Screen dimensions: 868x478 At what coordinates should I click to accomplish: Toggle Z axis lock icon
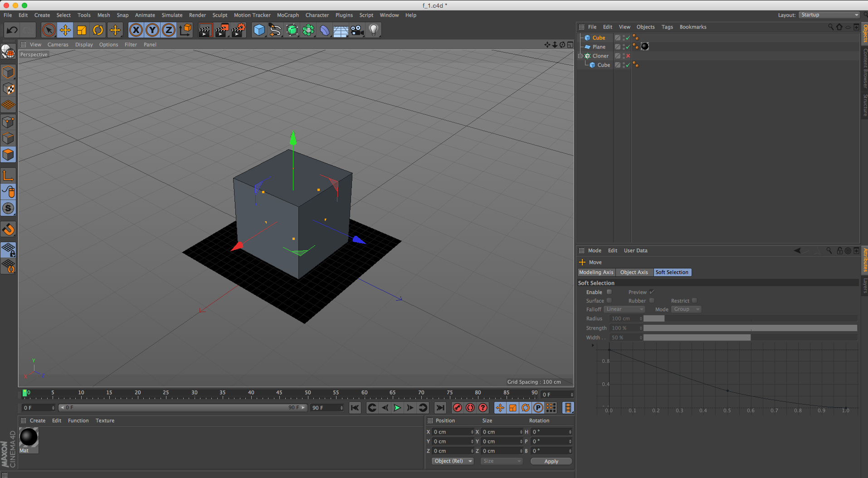pos(169,30)
